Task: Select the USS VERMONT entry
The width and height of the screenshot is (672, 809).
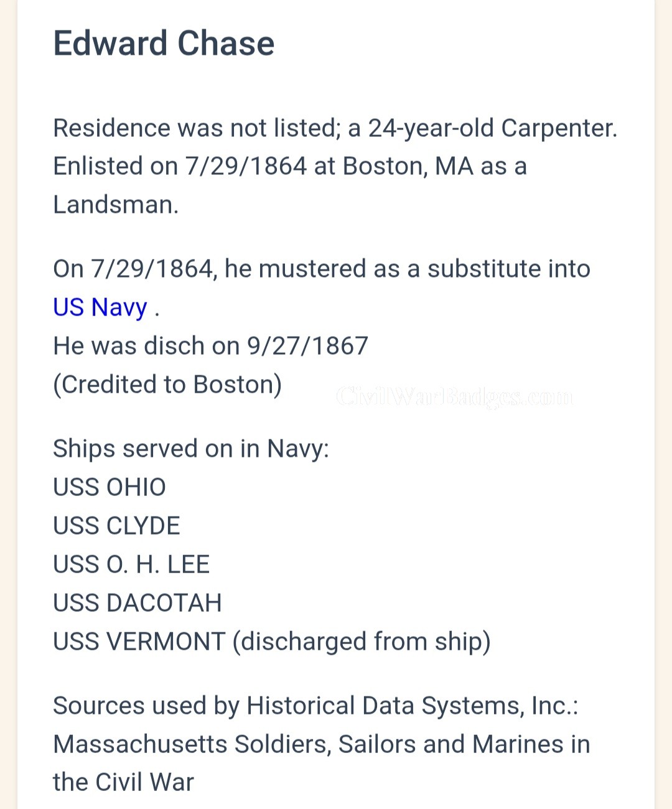Action: click(139, 642)
